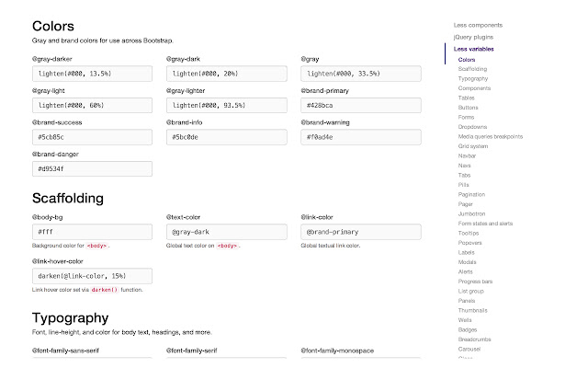The image size is (588, 368).
Task: Go to Breadcrumbs in sidebar nav
Action: pyautogui.click(x=474, y=339)
